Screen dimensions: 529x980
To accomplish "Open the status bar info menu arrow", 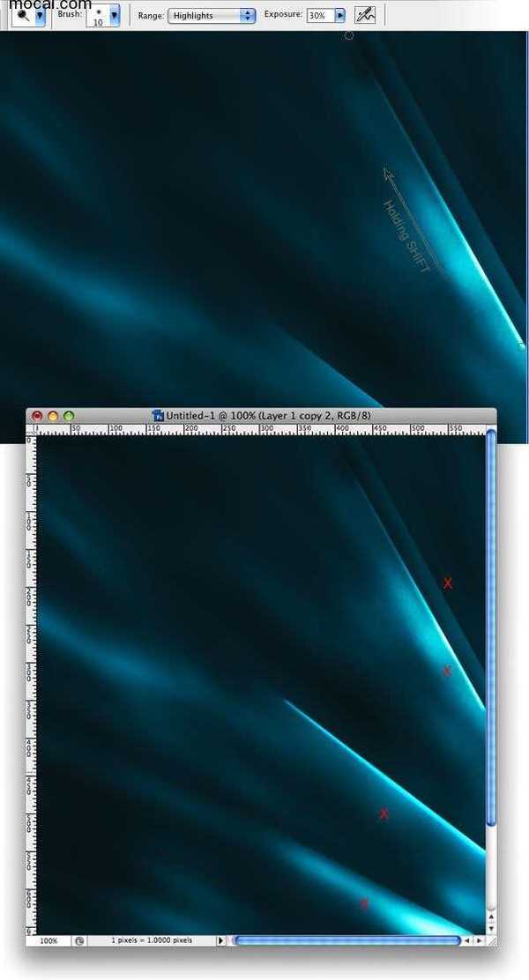I will coord(220,940).
